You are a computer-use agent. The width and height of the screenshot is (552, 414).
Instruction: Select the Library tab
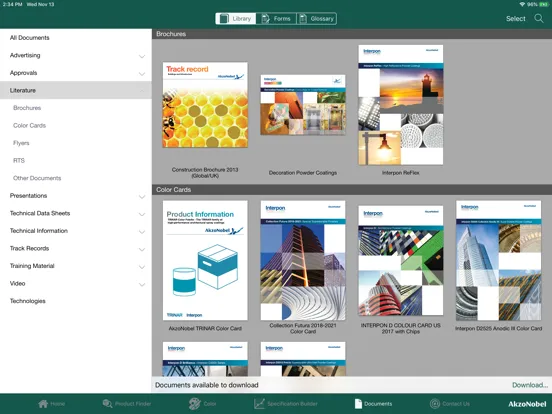tap(236, 19)
